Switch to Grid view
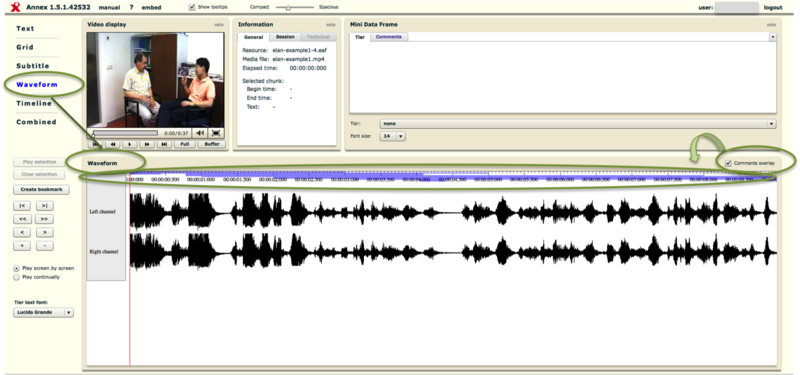 click(x=25, y=47)
